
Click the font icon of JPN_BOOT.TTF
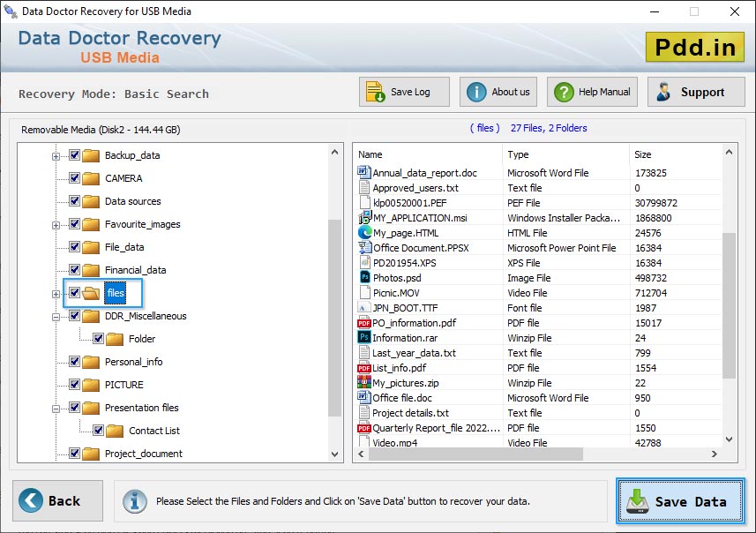pyautogui.click(x=363, y=308)
